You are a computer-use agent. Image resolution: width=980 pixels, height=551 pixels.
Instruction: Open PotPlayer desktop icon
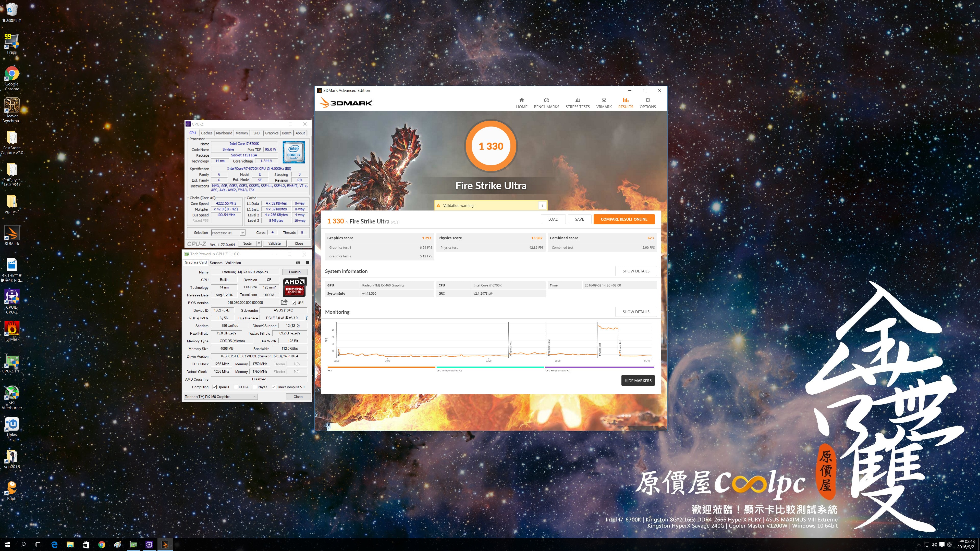(12, 174)
